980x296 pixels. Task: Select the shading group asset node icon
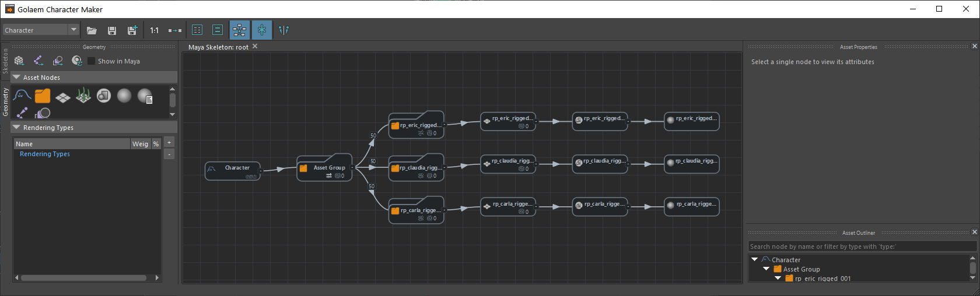[104, 96]
